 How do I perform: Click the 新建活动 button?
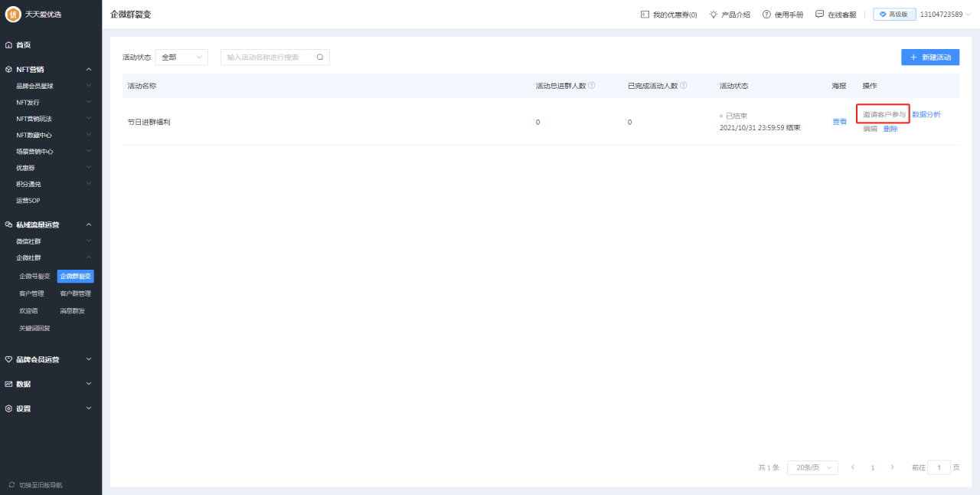(x=930, y=57)
